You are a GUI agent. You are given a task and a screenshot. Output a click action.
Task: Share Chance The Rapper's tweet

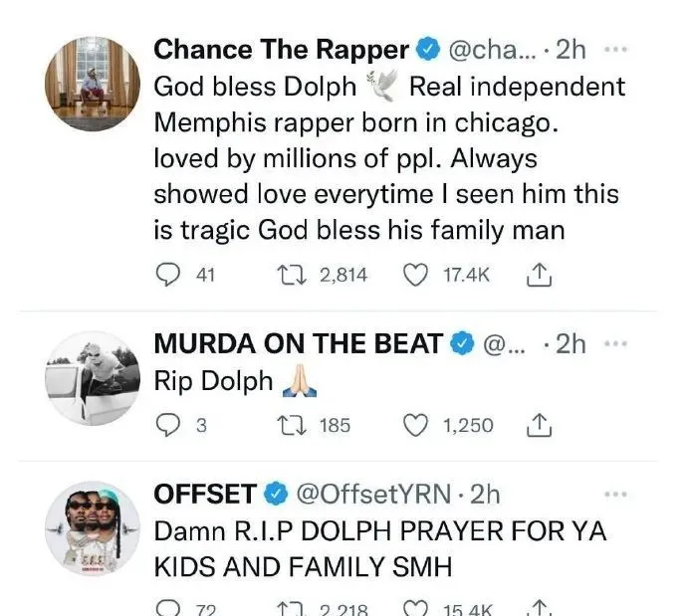(536, 274)
